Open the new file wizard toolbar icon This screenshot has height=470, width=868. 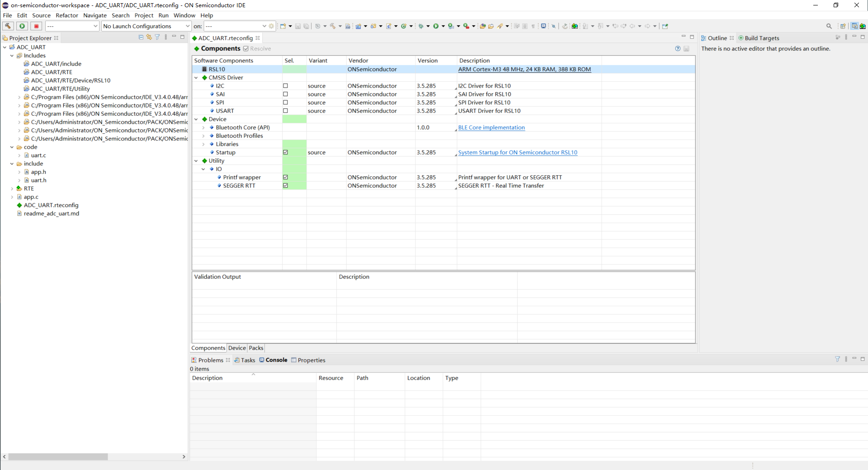[283, 26]
